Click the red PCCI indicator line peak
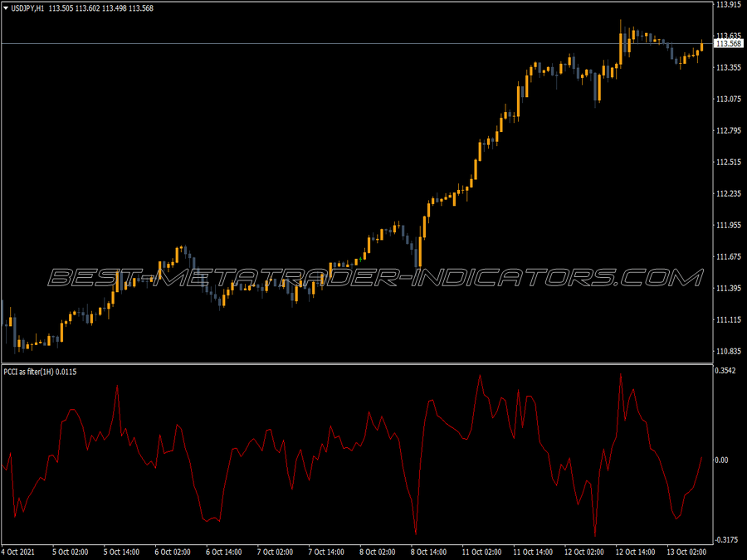The height and width of the screenshot is (560, 747). 621,373
